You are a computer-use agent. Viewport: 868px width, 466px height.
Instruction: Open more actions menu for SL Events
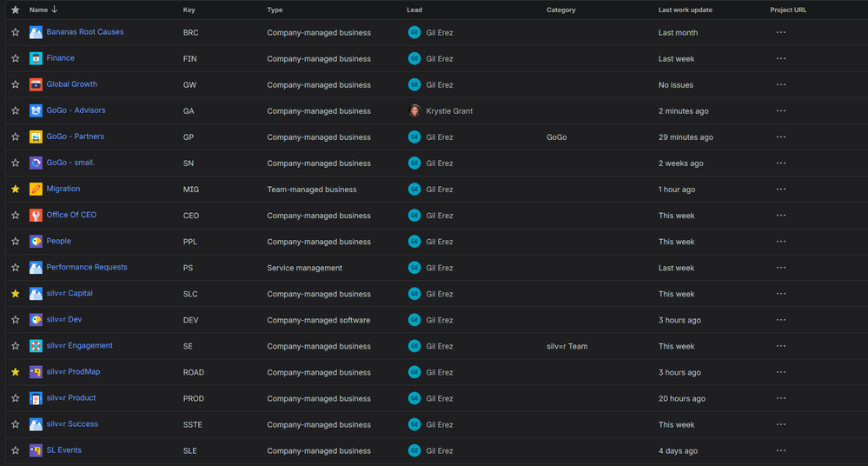pos(780,450)
